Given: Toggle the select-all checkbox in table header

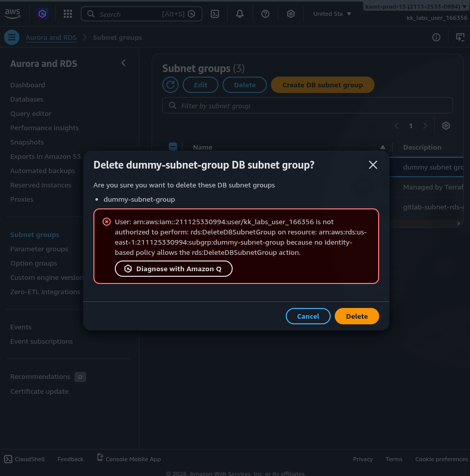Looking at the screenshot, I should (x=173, y=147).
